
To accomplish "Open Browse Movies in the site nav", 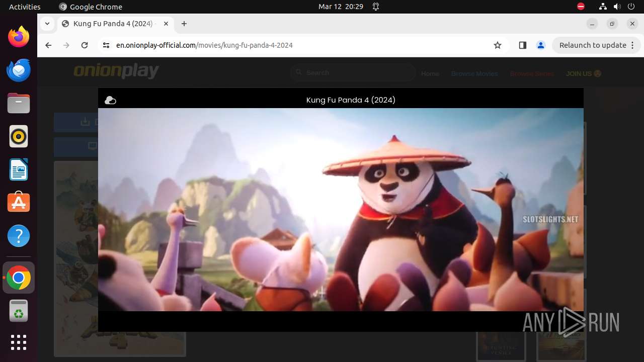I will pyautogui.click(x=474, y=73).
